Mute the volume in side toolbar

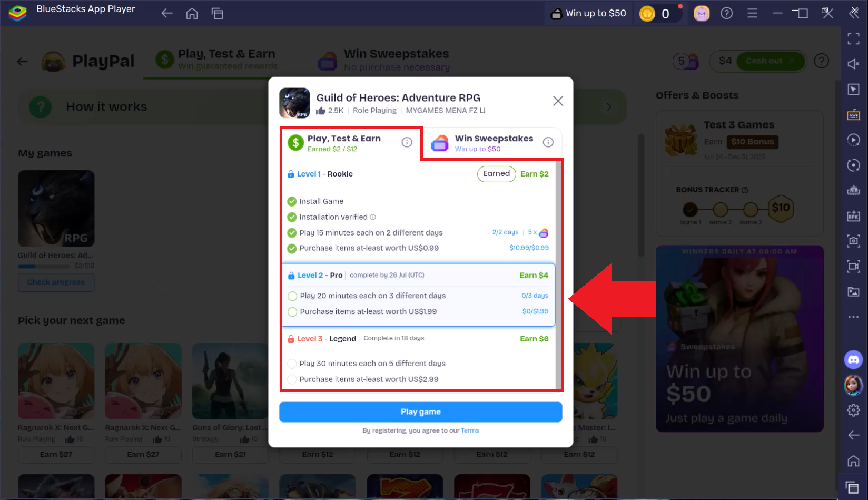(x=853, y=64)
